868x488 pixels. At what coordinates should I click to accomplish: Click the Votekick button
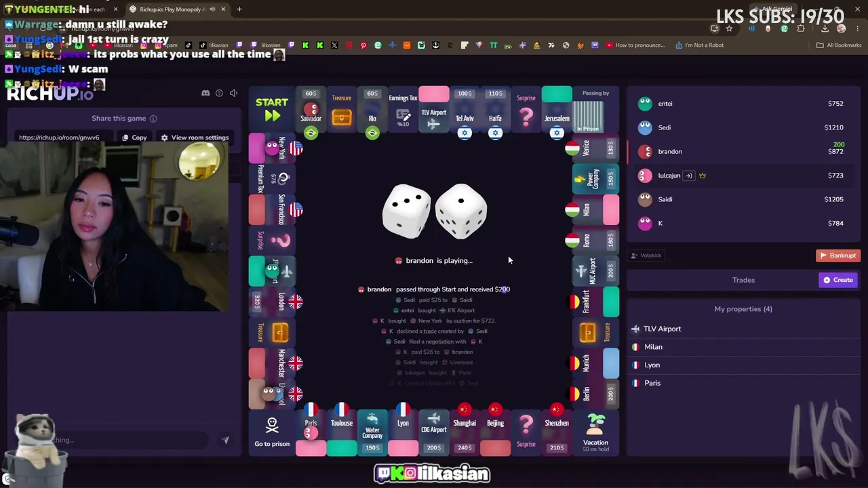[x=646, y=256]
